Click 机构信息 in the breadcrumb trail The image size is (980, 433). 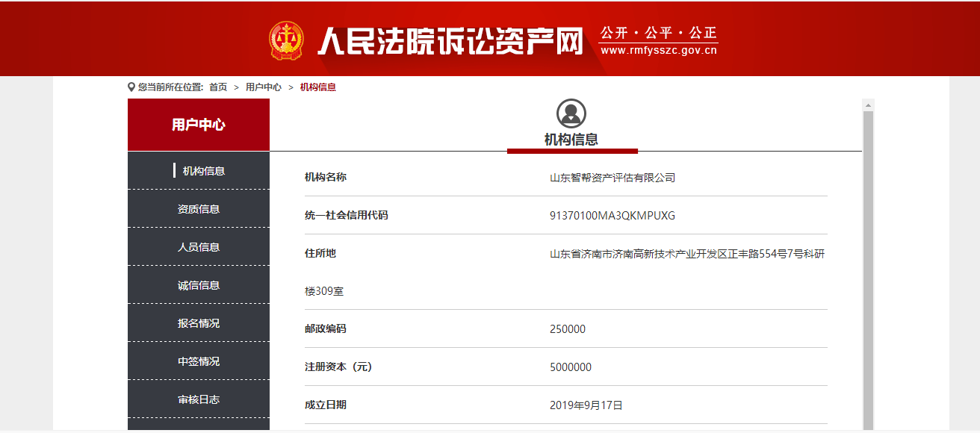[318, 87]
